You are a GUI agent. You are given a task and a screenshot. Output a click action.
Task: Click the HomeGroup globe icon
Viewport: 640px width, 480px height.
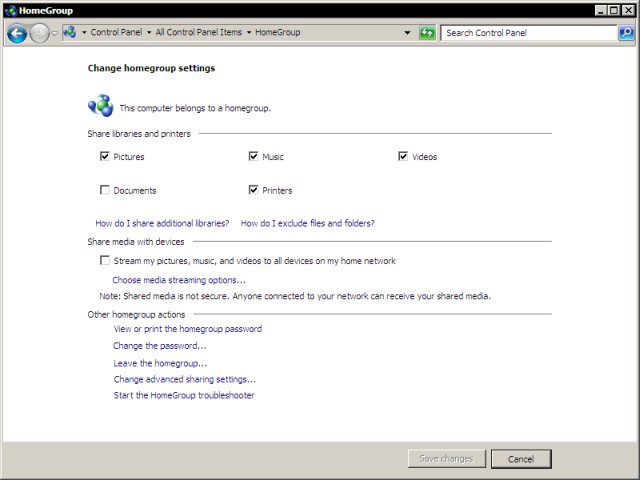(100, 106)
